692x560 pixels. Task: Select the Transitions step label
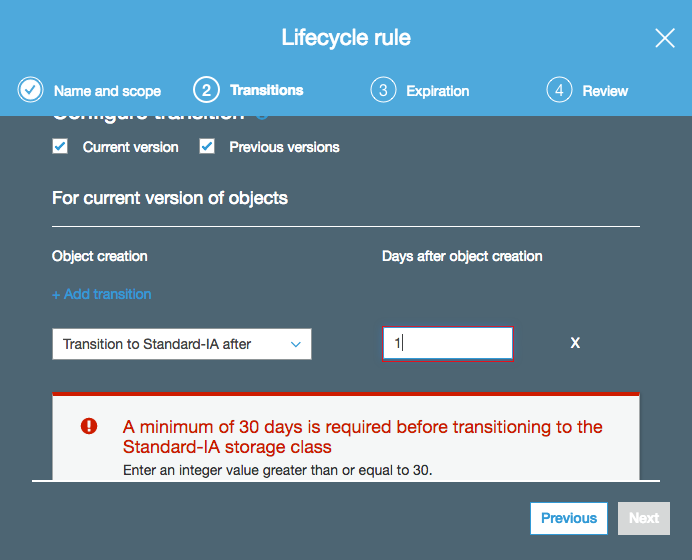(267, 90)
